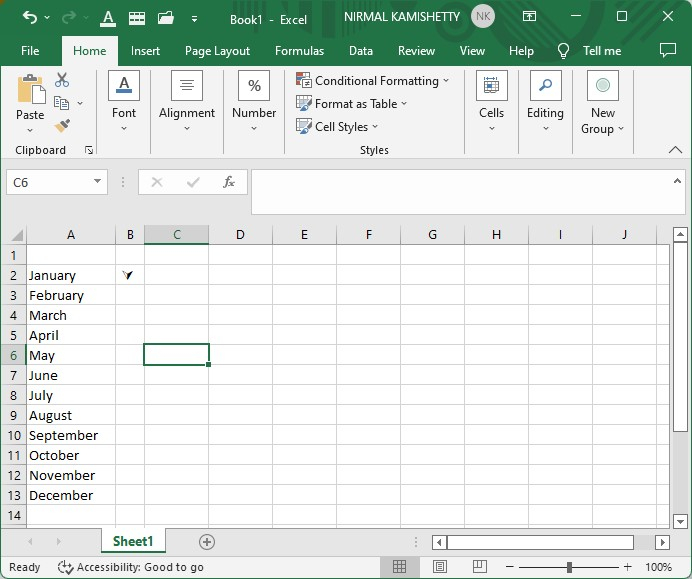Switch to the Data tab
Viewport: 692px width, 579px height.
361,51
